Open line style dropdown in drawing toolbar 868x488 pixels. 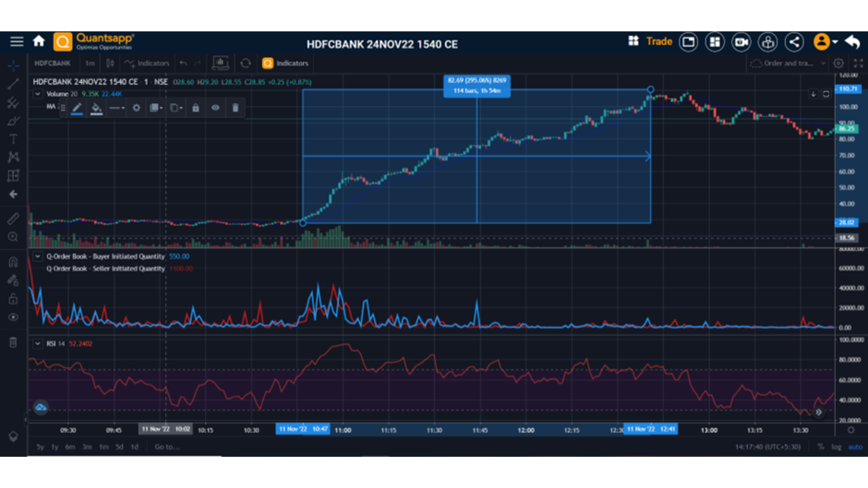[x=117, y=108]
